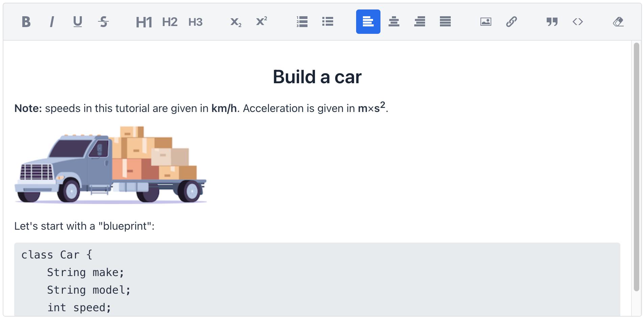The width and height of the screenshot is (644, 318).
Task: Underline the selected text
Action: [77, 22]
